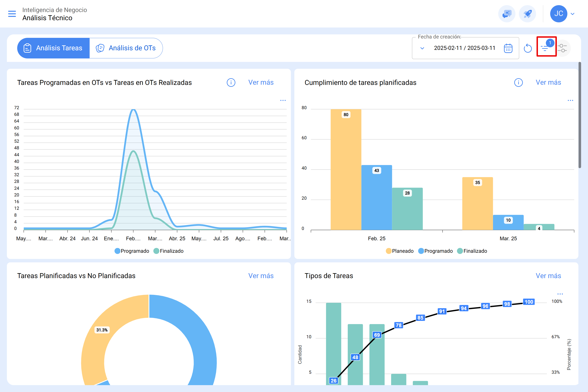Click the Mar. 25 Finalizado bar labeled 4
Viewport: 588px width, 392px height.
tap(539, 227)
